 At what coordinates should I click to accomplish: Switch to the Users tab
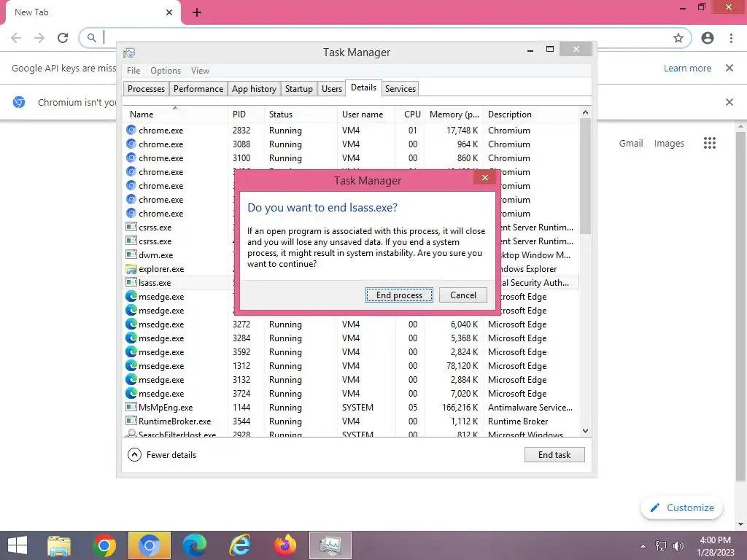click(332, 89)
